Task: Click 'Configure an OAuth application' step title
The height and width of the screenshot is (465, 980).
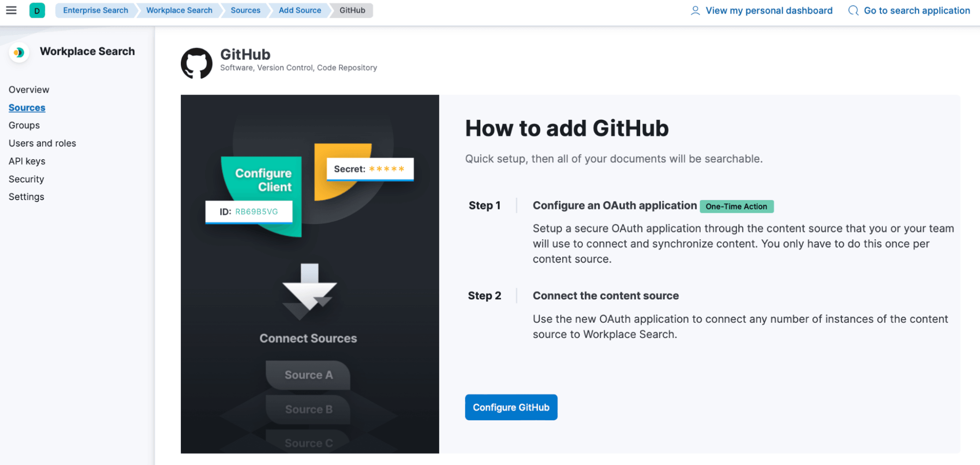Action: [615, 206]
